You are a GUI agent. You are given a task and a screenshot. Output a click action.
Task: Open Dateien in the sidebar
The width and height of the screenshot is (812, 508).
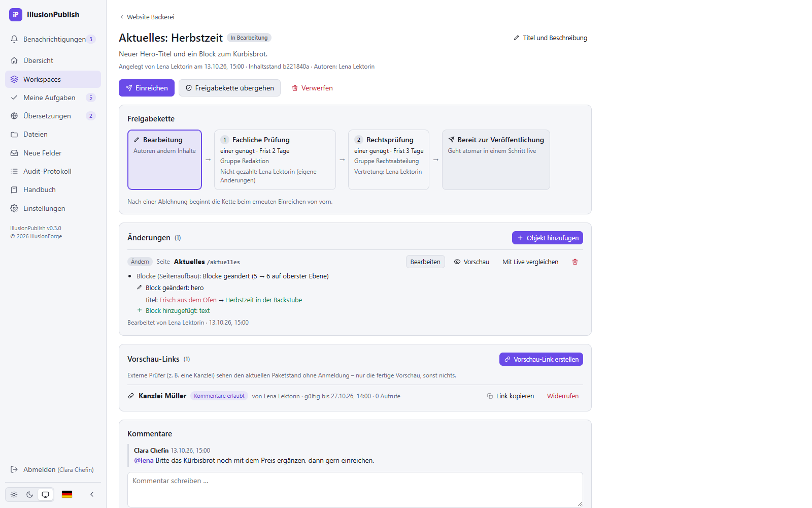click(x=53, y=134)
